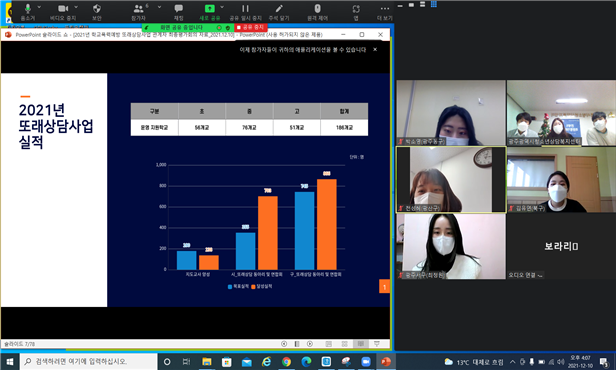
Task: Advance to the next slide in slideshow bar
Action: click(x=310, y=344)
